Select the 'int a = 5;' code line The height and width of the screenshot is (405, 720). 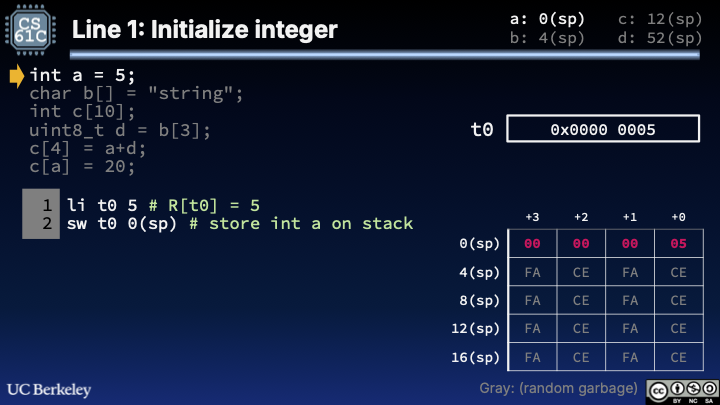pos(82,76)
